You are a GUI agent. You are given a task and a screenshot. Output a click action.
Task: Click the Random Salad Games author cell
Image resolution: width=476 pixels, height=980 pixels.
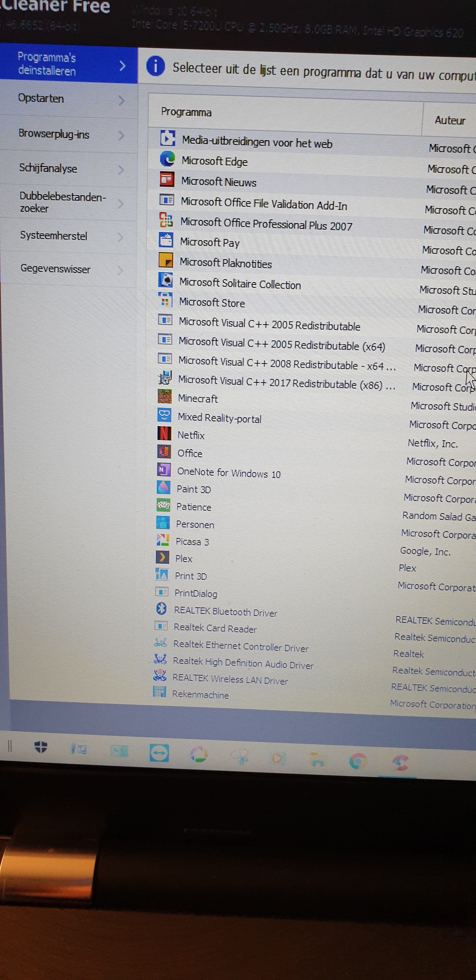(x=439, y=516)
